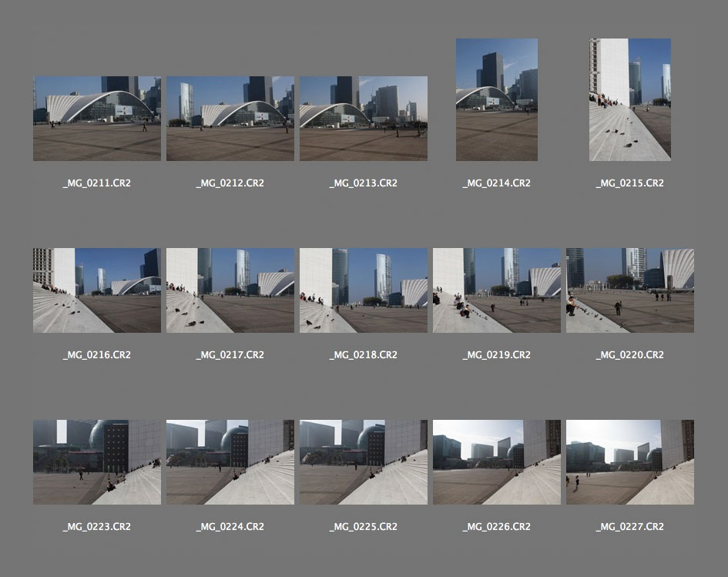This screenshot has width=728, height=577.
Task: Choose the _MG_0224.CR2 photo
Action: [230, 462]
